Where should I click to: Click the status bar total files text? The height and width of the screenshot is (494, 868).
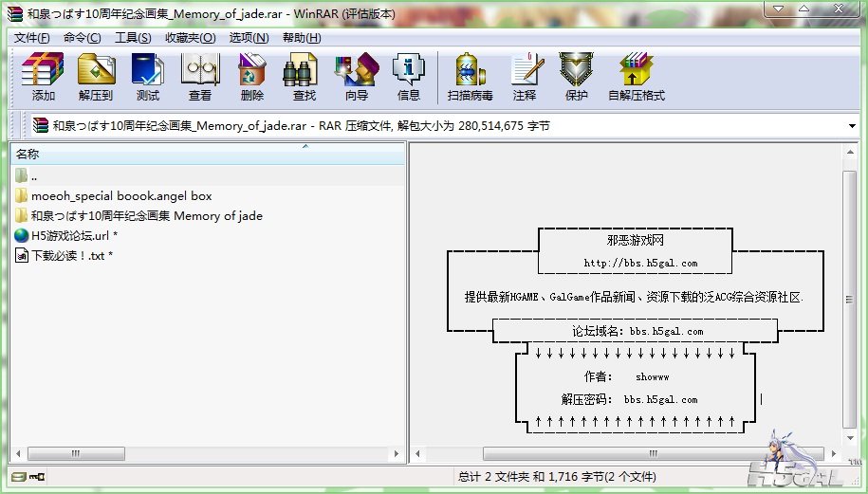556,476
